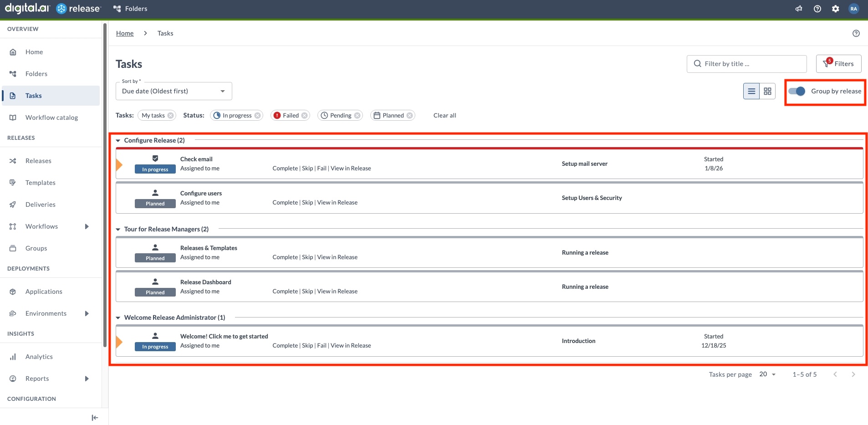Expand the Workflows sidebar submenu
The width and height of the screenshot is (868, 425).
coord(87,226)
